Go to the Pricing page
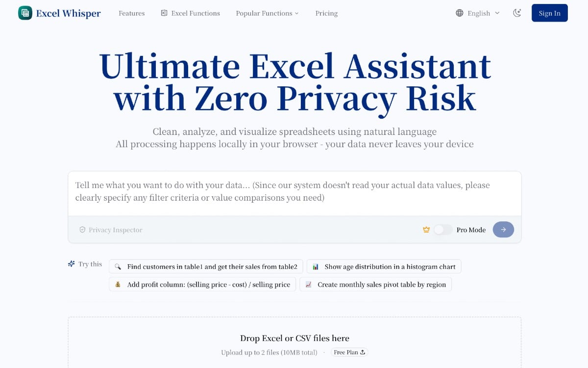 326,13
